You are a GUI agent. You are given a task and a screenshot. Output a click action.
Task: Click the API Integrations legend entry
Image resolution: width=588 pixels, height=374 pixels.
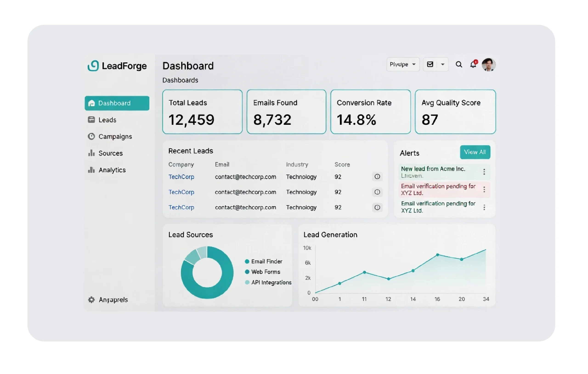coord(268,282)
